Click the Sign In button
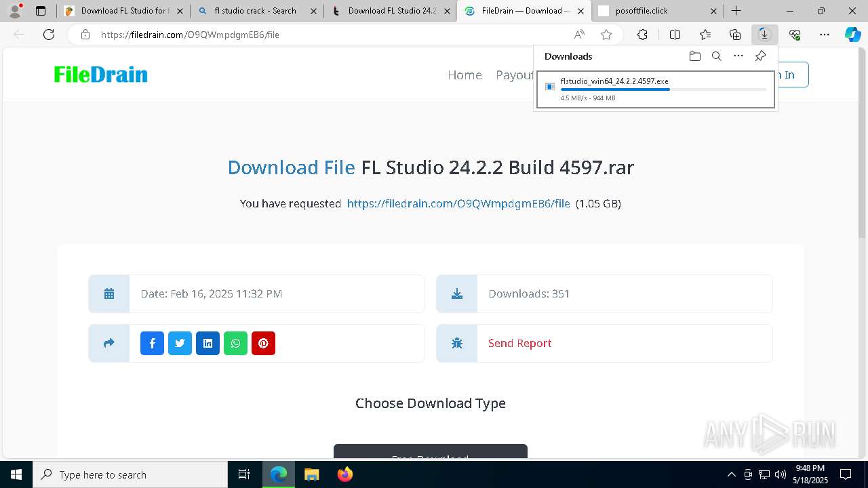The width and height of the screenshot is (868, 488). click(792, 75)
